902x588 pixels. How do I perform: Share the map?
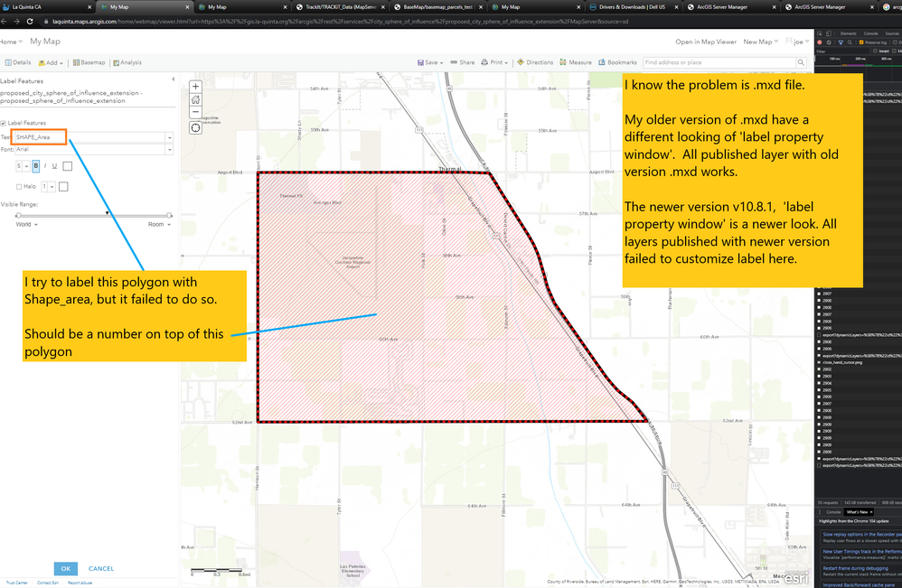pos(463,62)
